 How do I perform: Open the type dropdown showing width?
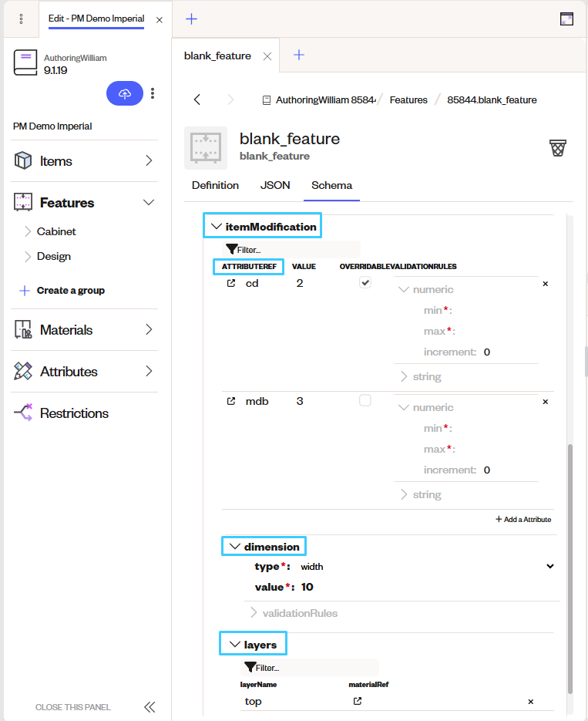550,566
